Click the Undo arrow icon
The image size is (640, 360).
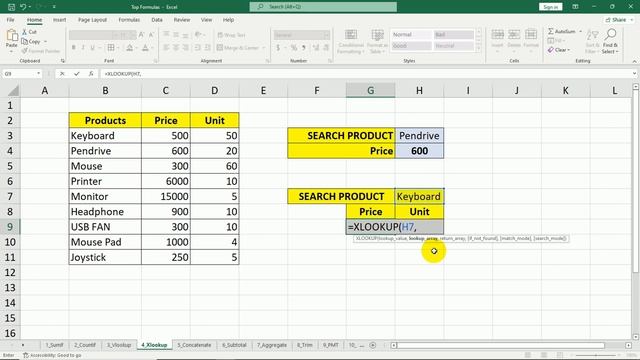click(23, 7)
